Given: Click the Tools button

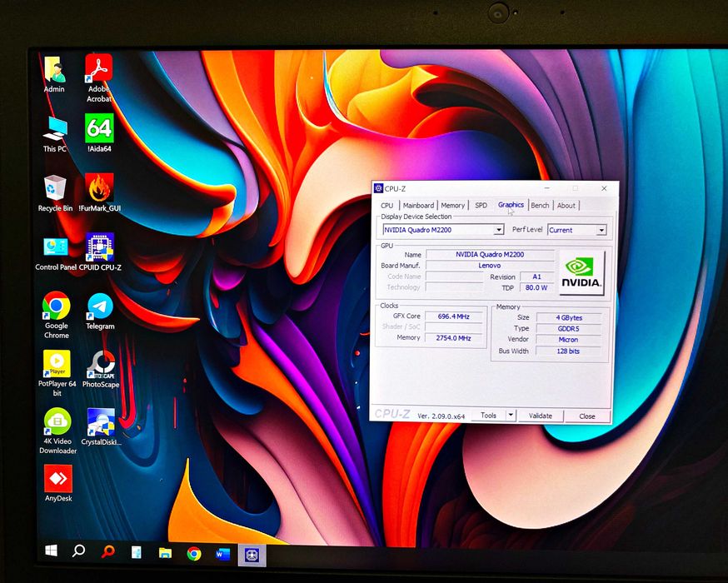Looking at the screenshot, I should tap(488, 415).
